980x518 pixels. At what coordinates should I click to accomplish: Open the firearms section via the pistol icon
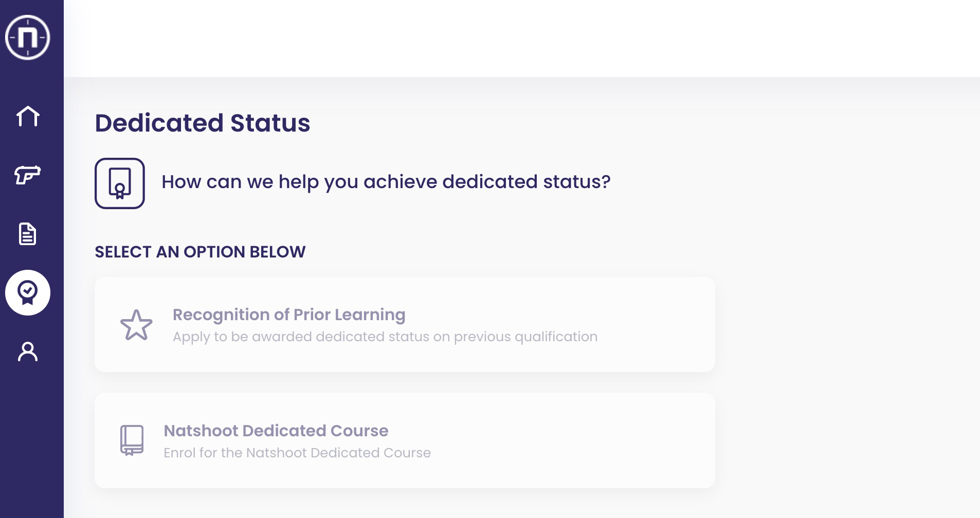tap(28, 175)
